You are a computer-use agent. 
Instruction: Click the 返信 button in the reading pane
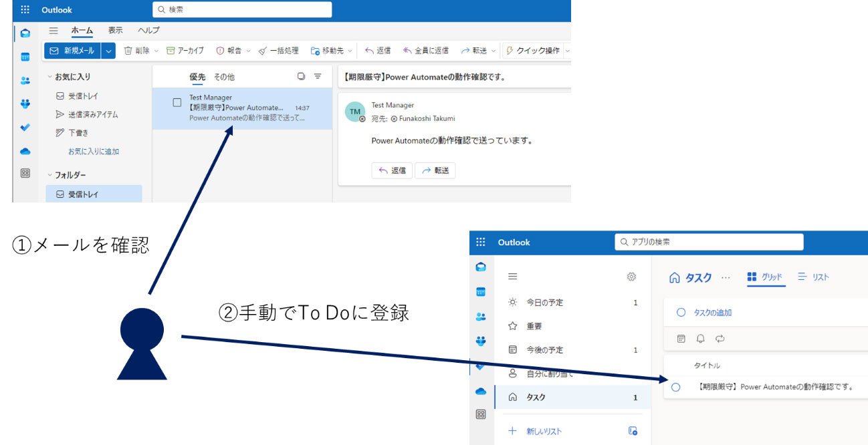click(392, 170)
